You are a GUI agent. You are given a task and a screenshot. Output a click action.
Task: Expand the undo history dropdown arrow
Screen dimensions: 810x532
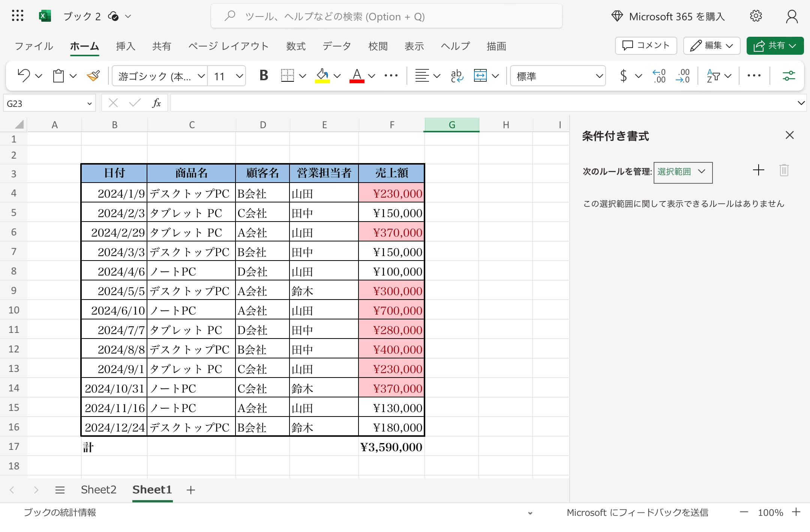click(x=39, y=76)
